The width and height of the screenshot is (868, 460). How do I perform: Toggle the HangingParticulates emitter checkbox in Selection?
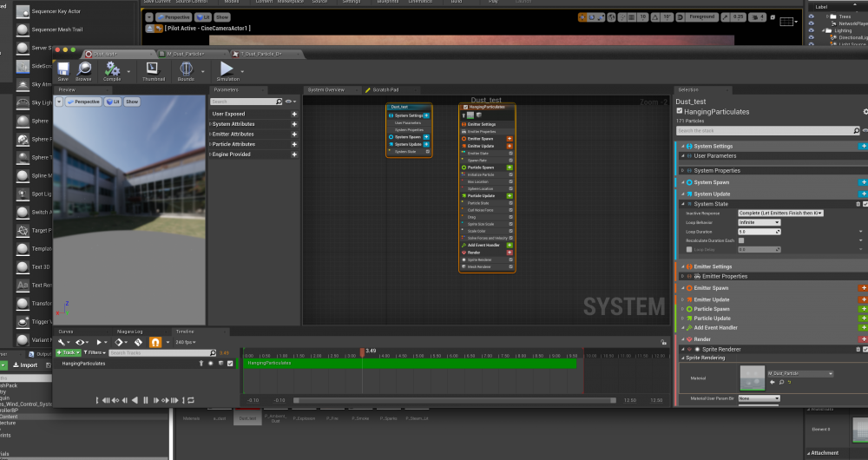pos(679,112)
